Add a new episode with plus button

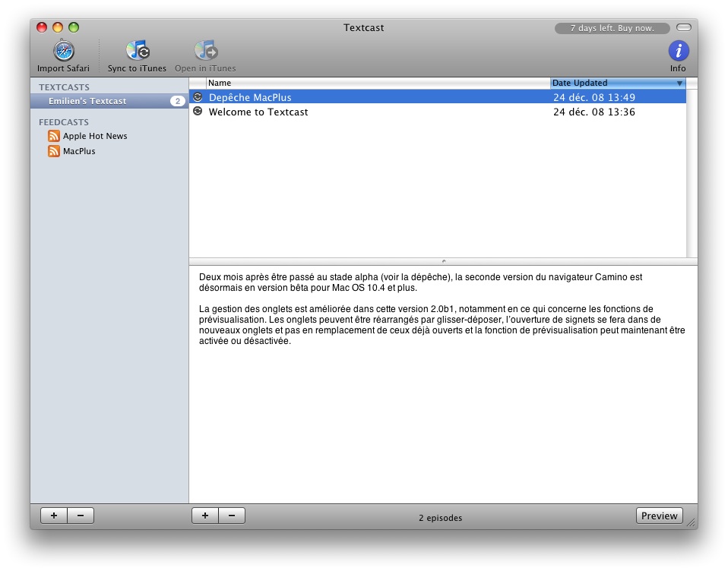coord(204,516)
